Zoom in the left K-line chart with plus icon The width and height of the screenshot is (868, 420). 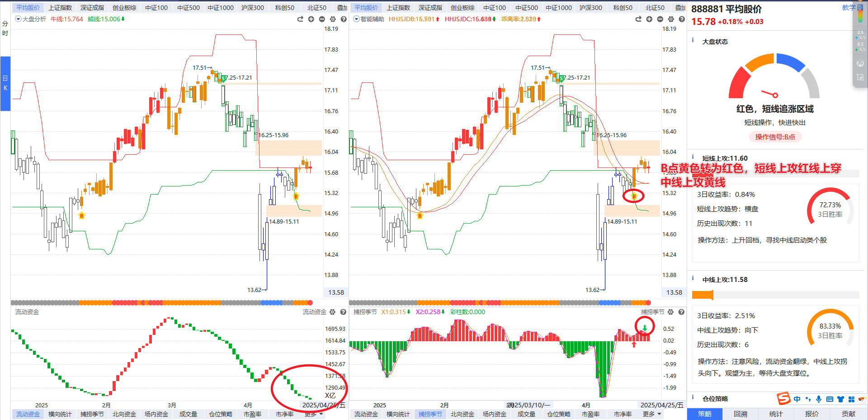click(x=311, y=19)
